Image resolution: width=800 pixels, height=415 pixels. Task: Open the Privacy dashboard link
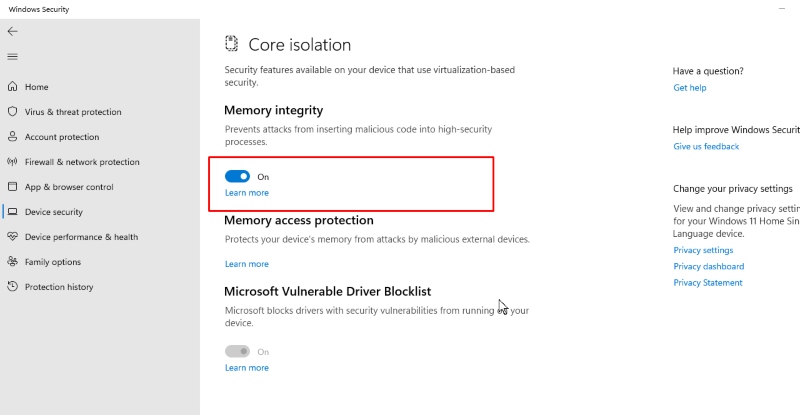[x=709, y=266]
